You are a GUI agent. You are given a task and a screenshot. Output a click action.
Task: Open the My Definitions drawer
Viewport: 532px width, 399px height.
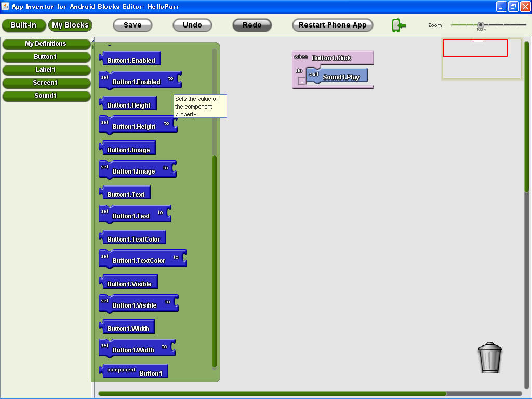coord(46,44)
